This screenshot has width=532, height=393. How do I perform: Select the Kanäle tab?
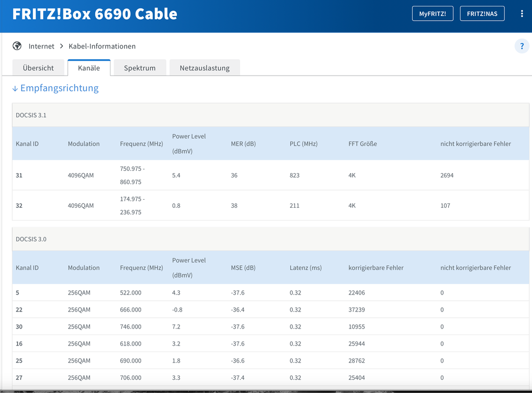coord(89,68)
